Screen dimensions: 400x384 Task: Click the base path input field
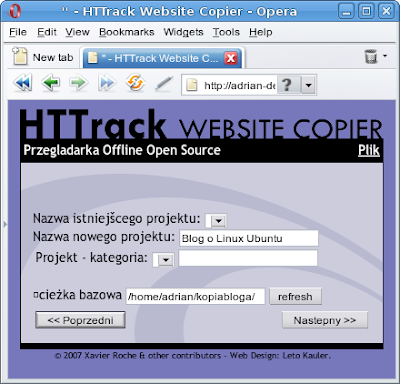pos(195,296)
